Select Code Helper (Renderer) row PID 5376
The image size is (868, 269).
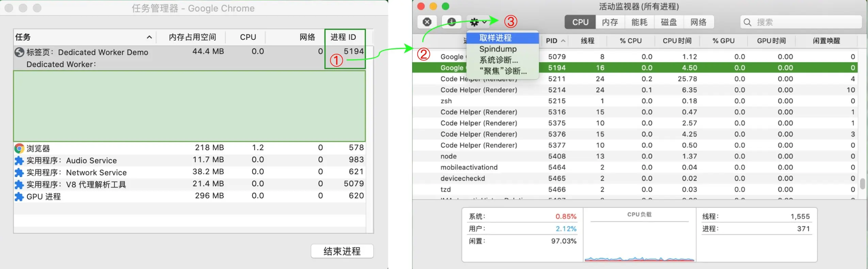(635, 134)
